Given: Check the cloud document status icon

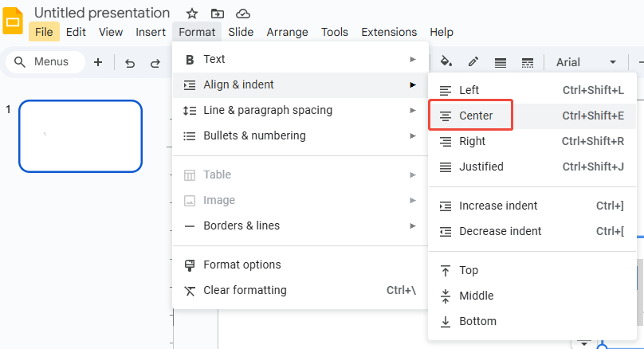Looking at the screenshot, I should click(243, 14).
